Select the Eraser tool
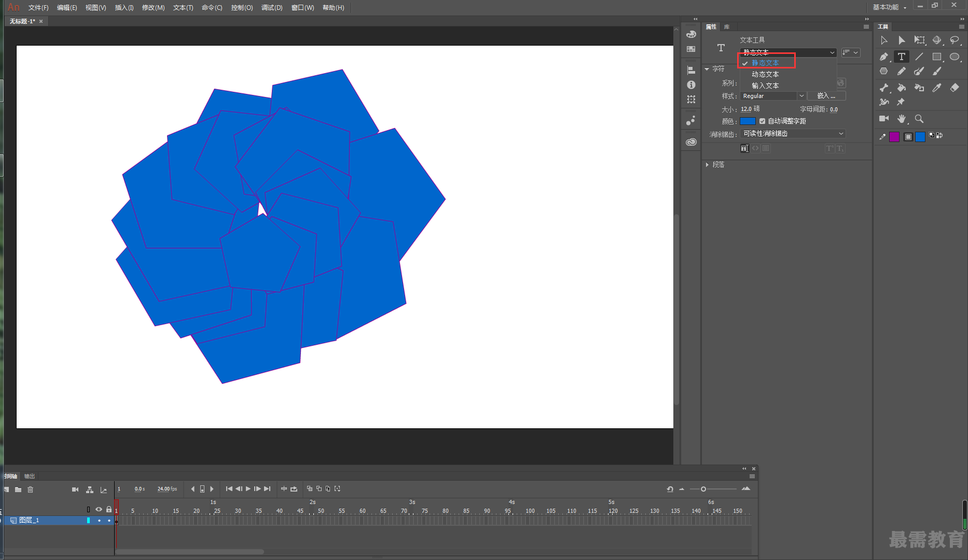Viewport: 968px width, 560px height. click(955, 88)
